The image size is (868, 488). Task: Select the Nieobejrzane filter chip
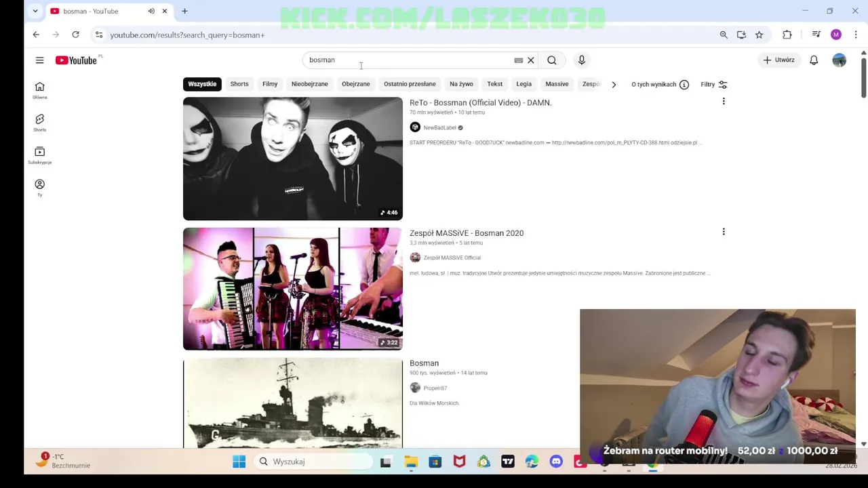310,84
